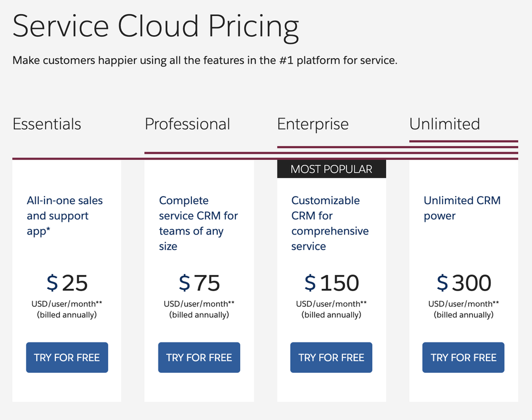Try the Unlimited $300 plan for free
532x420 pixels.
coord(463,357)
